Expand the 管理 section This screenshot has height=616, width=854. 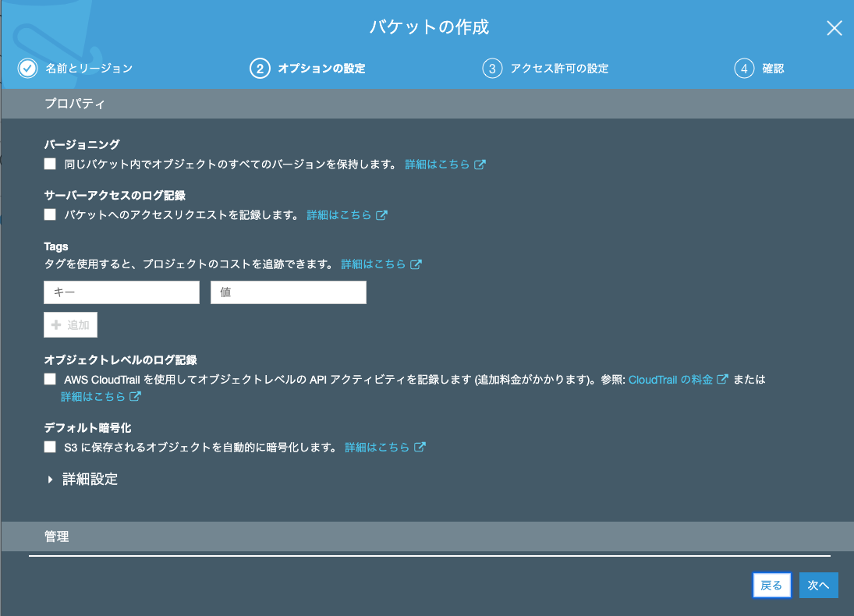tap(57, 536)
